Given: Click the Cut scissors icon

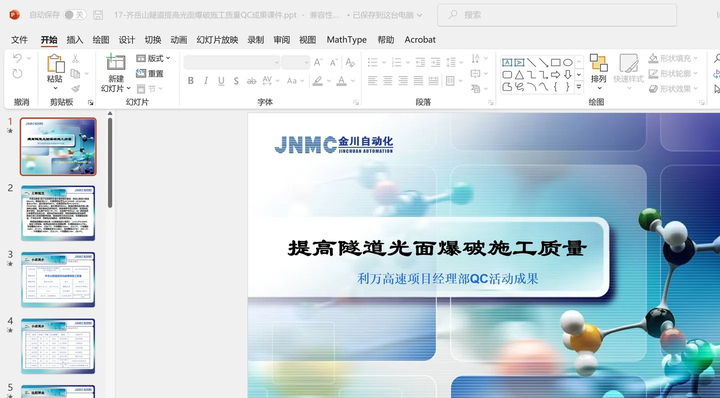Looking at the screenshot, I should pyautogui.click(x=75, y=58).
